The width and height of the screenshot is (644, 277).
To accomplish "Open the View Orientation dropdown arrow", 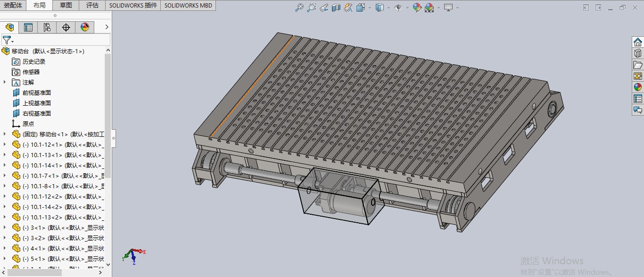I will pyautogui.click(x=369, y=8).
